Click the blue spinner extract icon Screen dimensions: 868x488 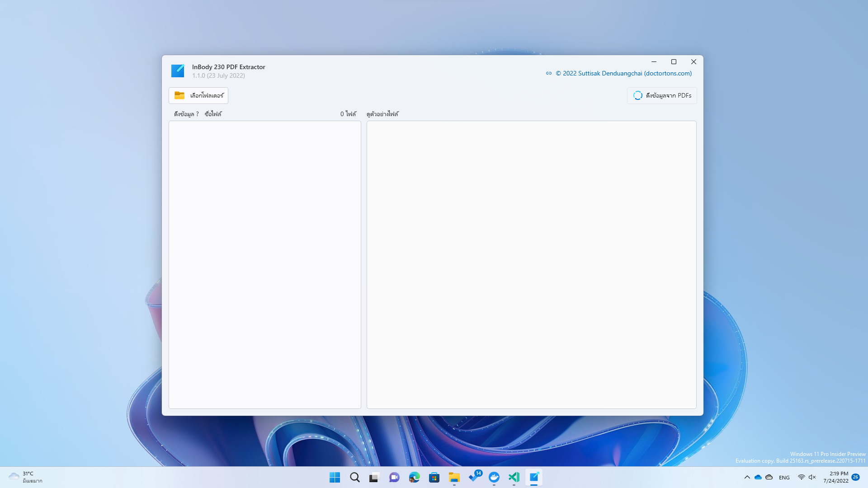638,95
